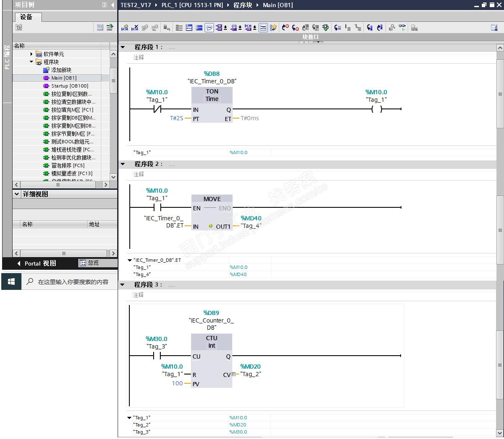This screenshot has height=439, width=504.
Task: Click the second operand display icon
Action: tap(234, 28)
